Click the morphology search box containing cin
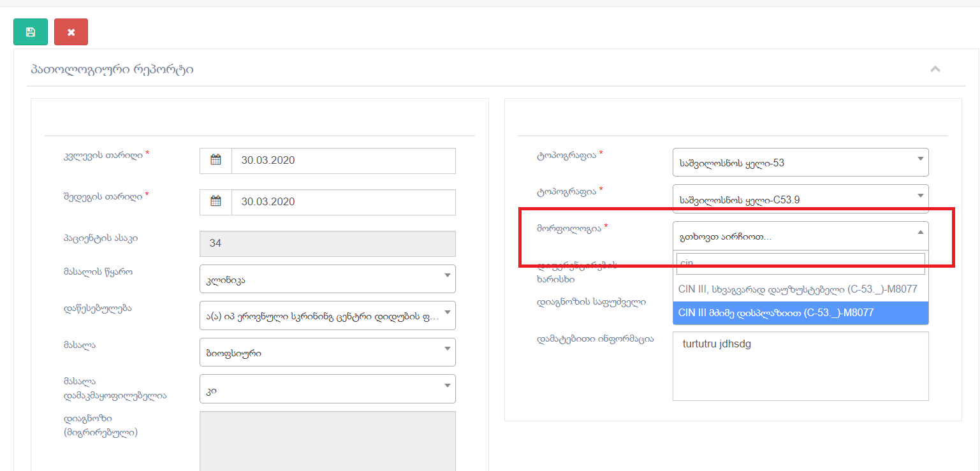 [x=800, y=263]
